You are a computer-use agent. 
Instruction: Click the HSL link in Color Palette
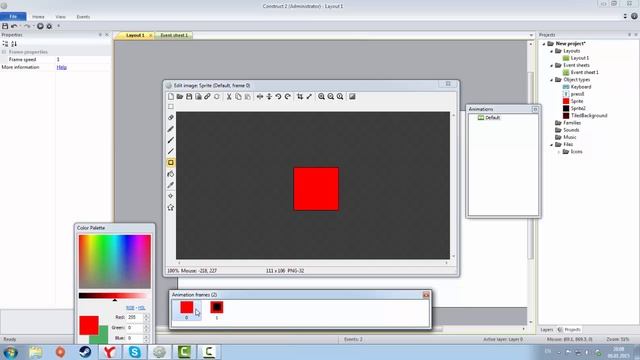(142, 308)
